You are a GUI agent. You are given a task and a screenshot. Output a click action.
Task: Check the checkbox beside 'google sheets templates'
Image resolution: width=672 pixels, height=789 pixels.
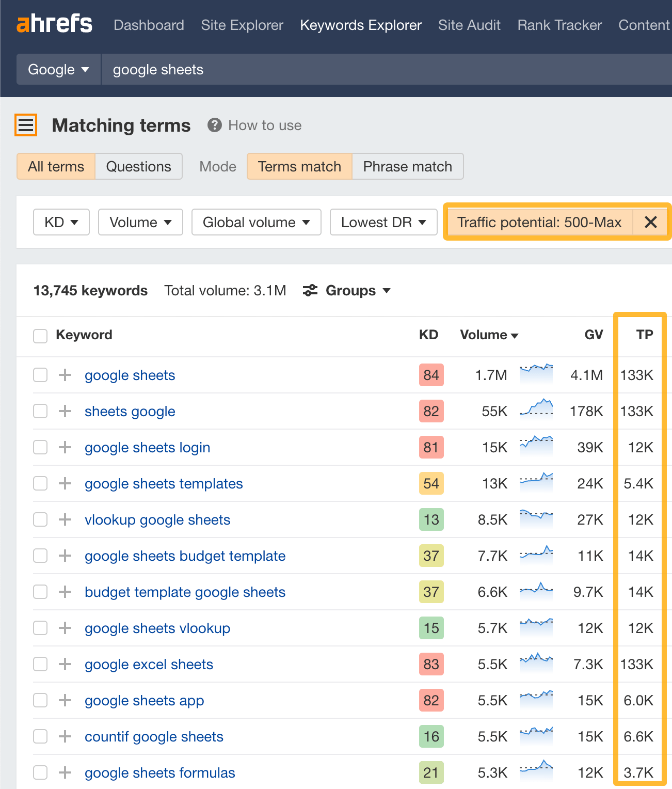pos(40,483)
